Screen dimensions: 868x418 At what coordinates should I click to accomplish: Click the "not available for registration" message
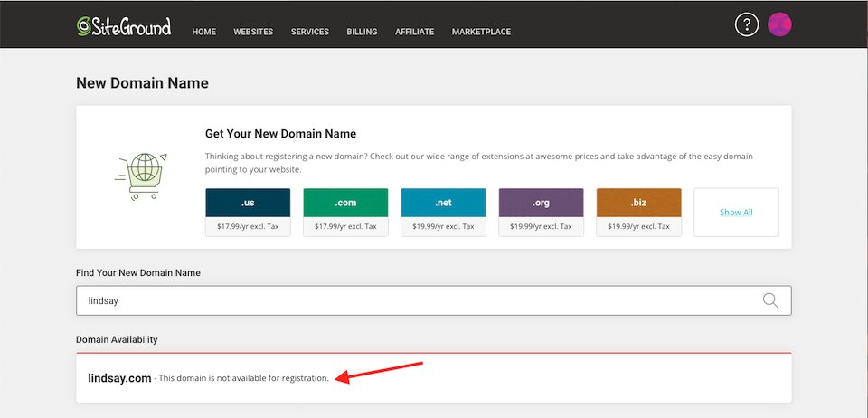(x=244, y=378)
